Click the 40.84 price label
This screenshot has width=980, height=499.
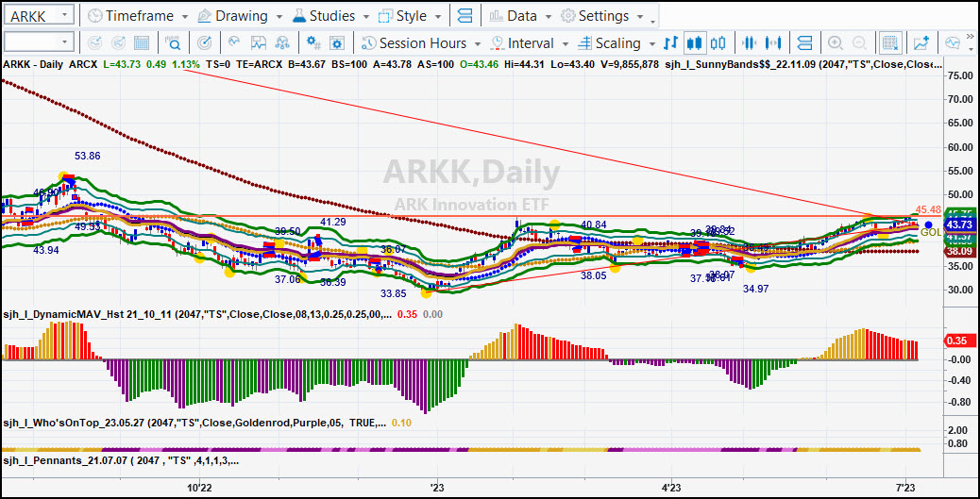(x=594, y=225)
